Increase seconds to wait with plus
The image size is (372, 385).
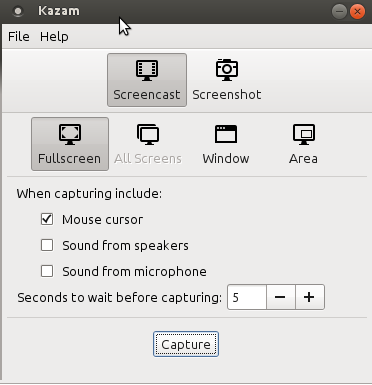pos(310,297)
